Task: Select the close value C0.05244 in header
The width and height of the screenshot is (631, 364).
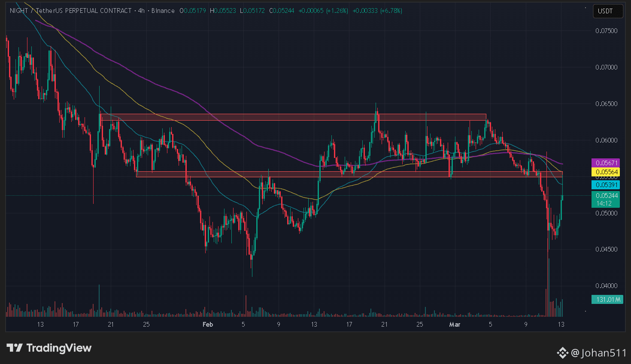Action: pyautogui.click(x=282, y=11)
